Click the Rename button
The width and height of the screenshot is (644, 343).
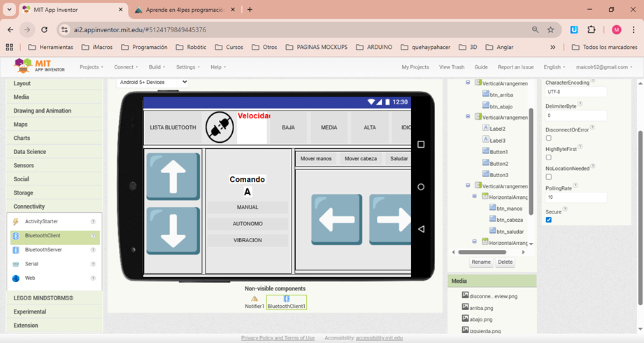coord(480,262)
